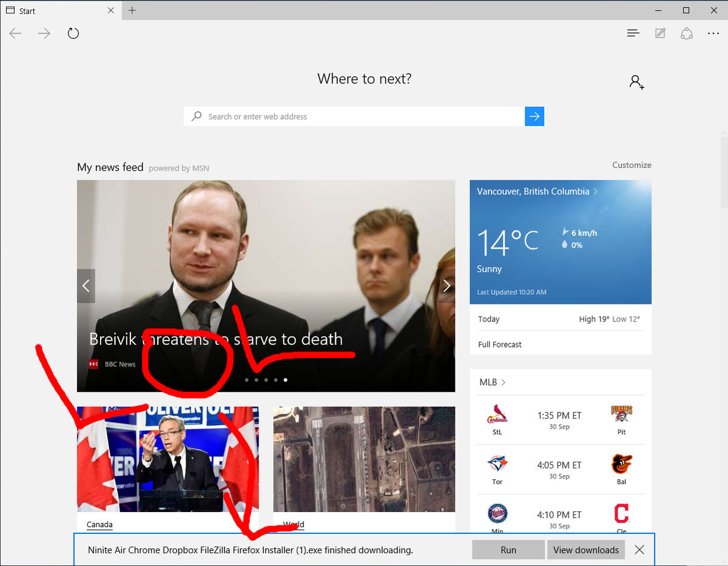Open the Share icon in toolbar
Image resolution: width=728 pixels, height=566 pixels.
coord(687,33)
